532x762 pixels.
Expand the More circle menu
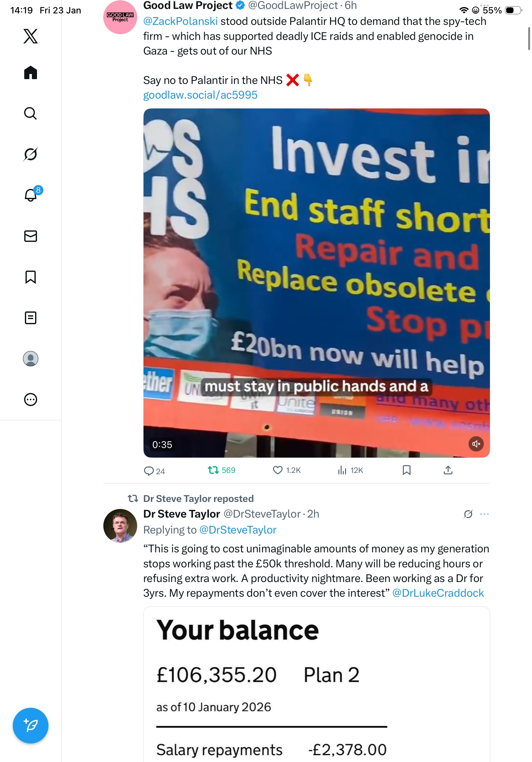(31, 399)
